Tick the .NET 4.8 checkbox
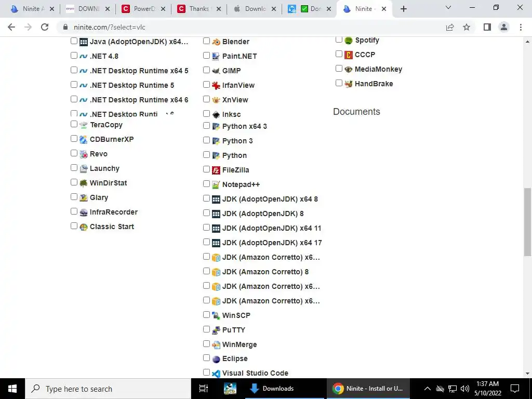This screenshot has height=399, width=532. coord(74,55)
